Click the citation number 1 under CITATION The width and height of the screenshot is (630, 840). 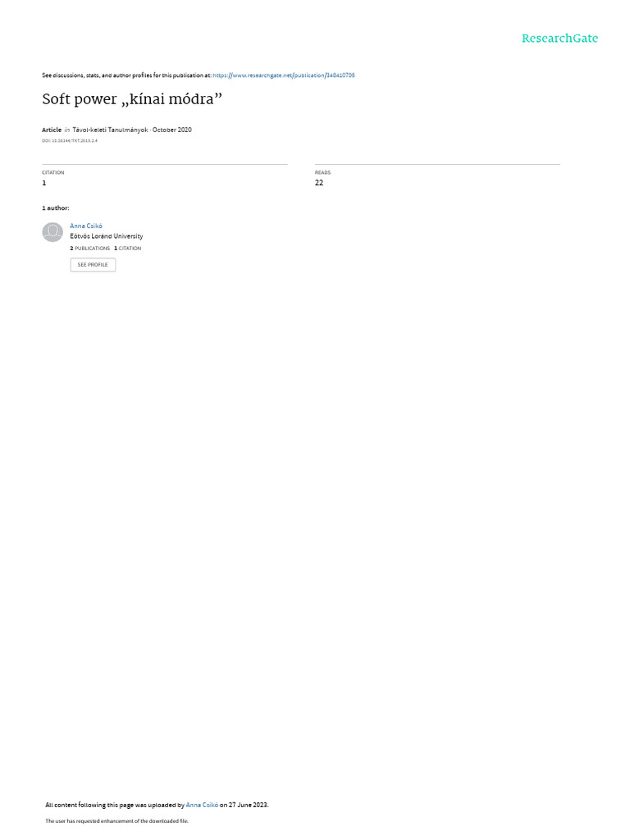click(44, 183)
